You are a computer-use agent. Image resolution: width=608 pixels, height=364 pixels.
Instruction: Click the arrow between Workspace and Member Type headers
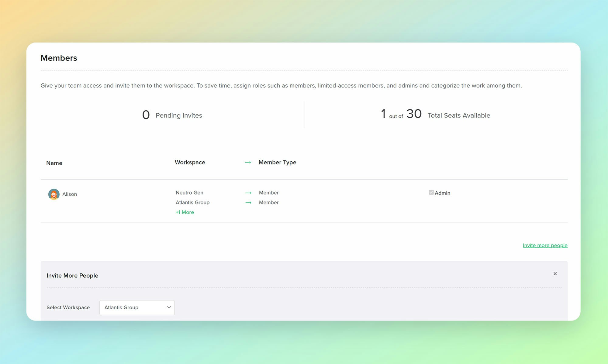(x=247, y=162)
